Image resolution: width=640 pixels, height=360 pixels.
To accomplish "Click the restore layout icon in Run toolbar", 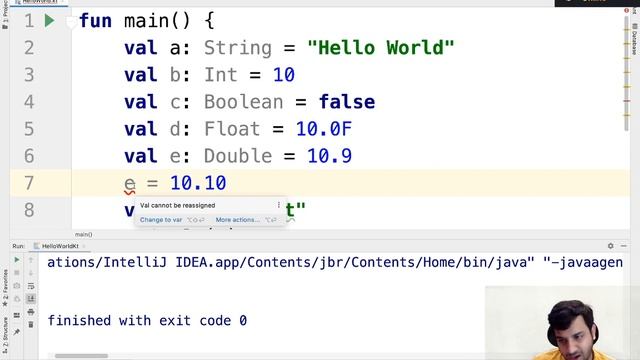I will coord(17,315).
